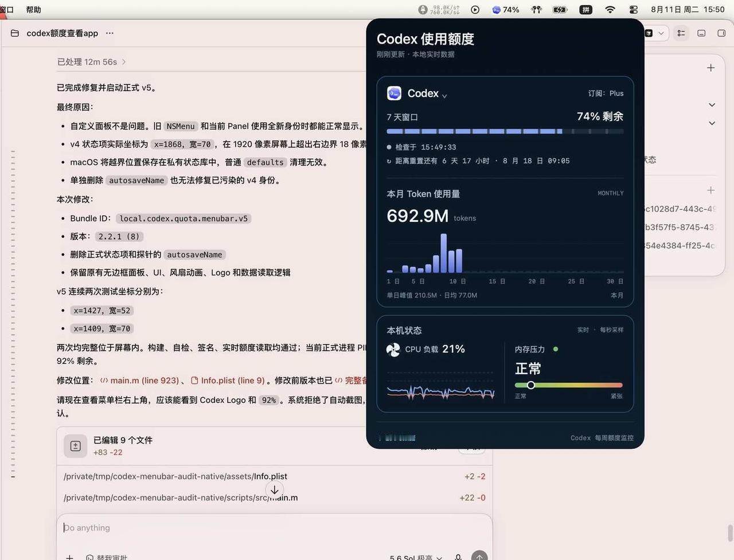Screen dimensions: 734x560
Task: Toggle the right sidebar icon in the toolbar
Action: click(x=721, y=33)
